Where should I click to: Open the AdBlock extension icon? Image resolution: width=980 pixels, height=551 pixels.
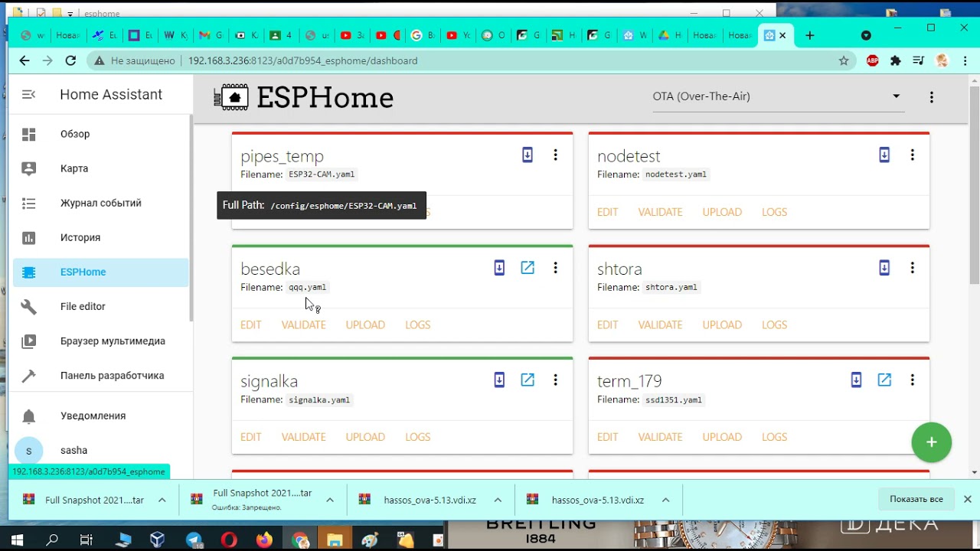[873, 60]
